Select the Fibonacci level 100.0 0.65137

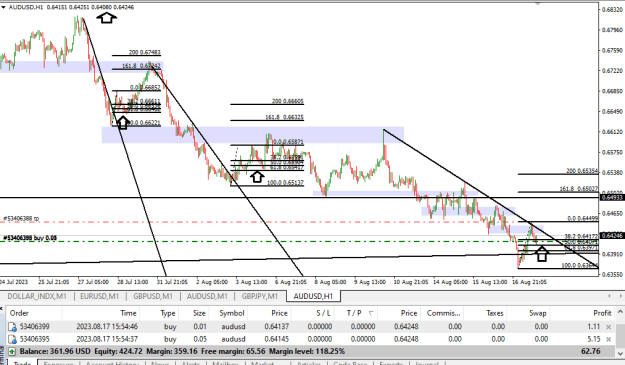(x=285, y=182)
